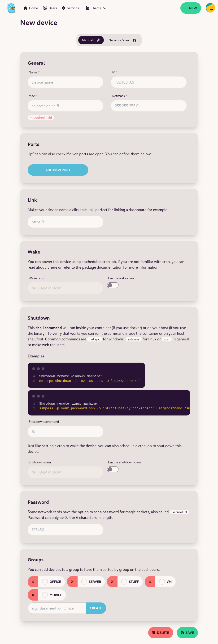Click the Device name input field
The width and height of the screenshot is (218, 644).
tap(65, 82)
